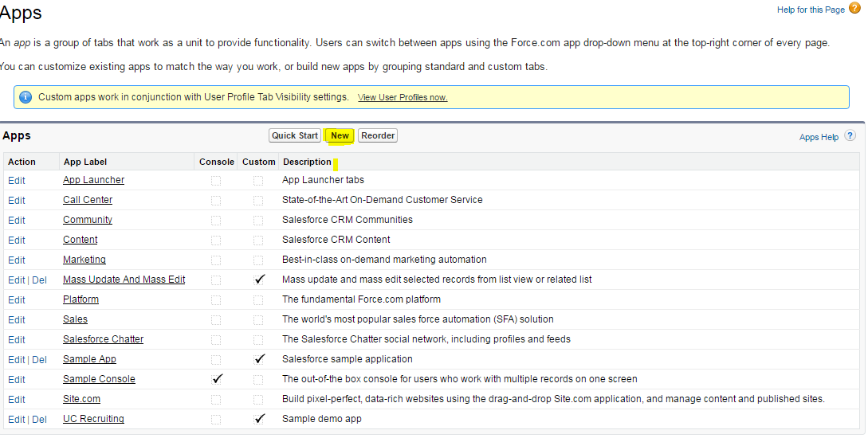
Task: Click Custom checkbox for Sample Console
Action: pyautogui.click(x=258, y=380)
